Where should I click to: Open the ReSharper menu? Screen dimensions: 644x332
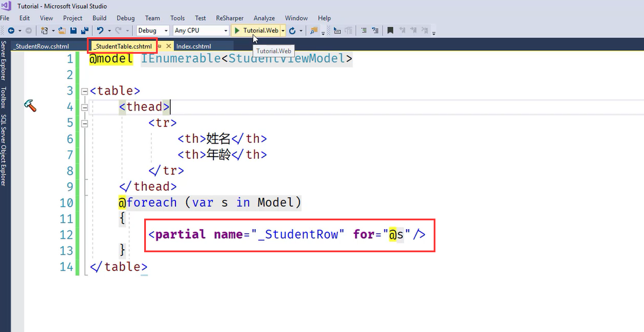pos(230,18)
